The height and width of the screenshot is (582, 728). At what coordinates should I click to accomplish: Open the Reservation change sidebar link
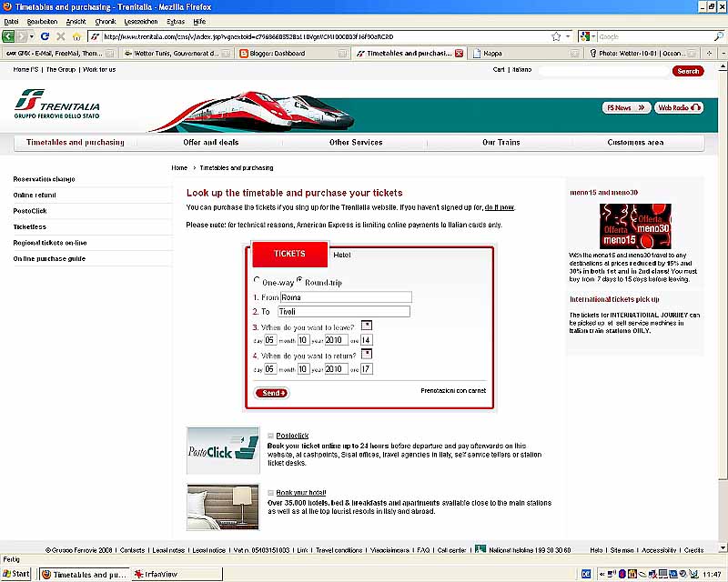coord(44,179)
